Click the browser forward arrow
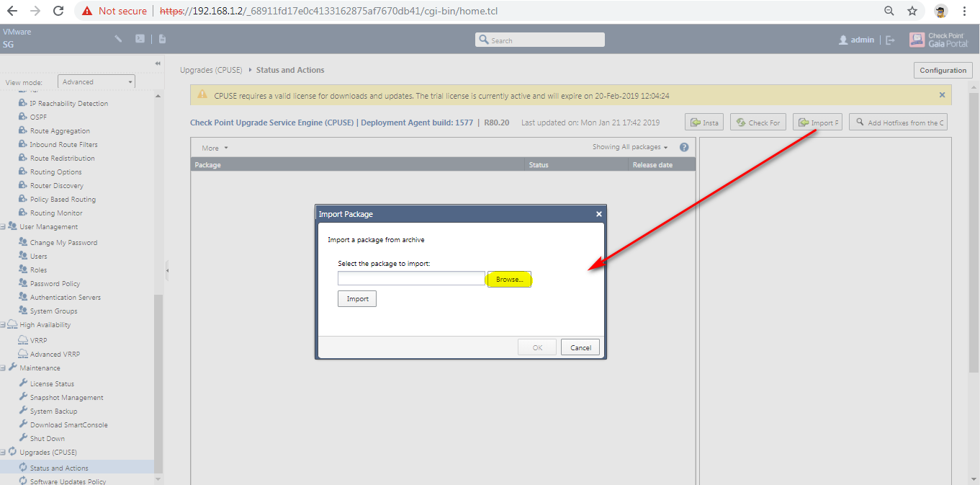980x485 pixels. pyautogui.click(x=35, y=11)
